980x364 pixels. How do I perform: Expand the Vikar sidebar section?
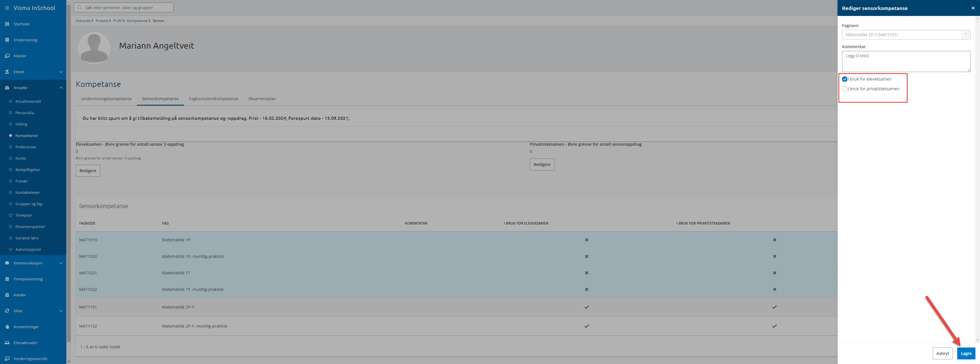(x=61, y=311)
